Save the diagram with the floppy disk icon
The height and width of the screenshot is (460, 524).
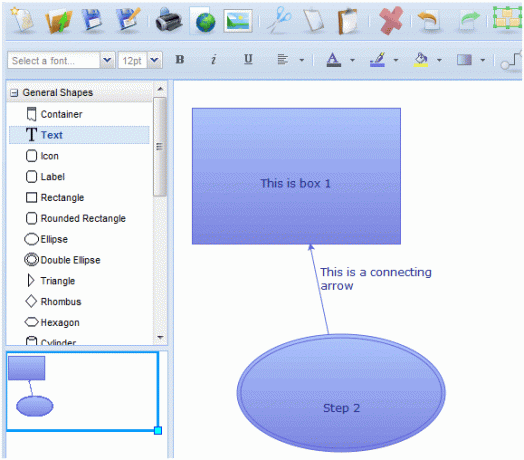[x=93, y=20]
